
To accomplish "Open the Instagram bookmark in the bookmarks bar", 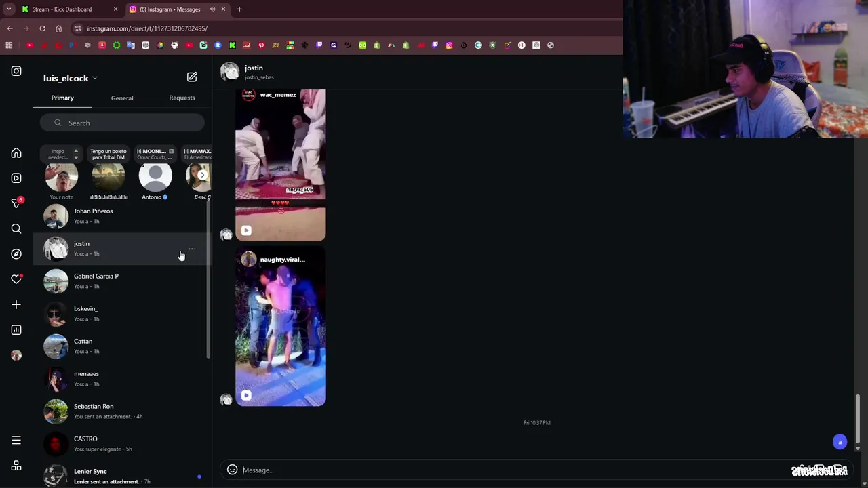I will 449,45.
